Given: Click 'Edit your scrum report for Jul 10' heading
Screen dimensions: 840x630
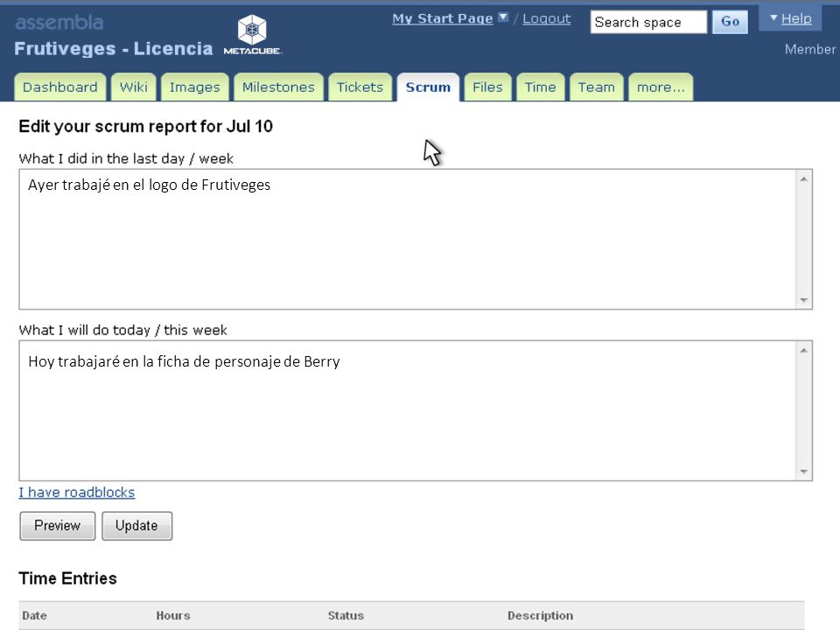Looking at the screenshot, I should (146, 126).
